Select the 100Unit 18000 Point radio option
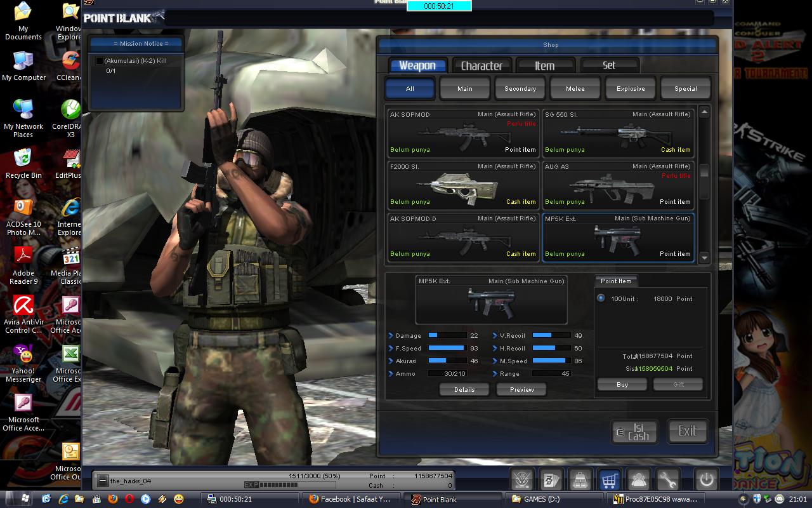 tap(601, 298)
